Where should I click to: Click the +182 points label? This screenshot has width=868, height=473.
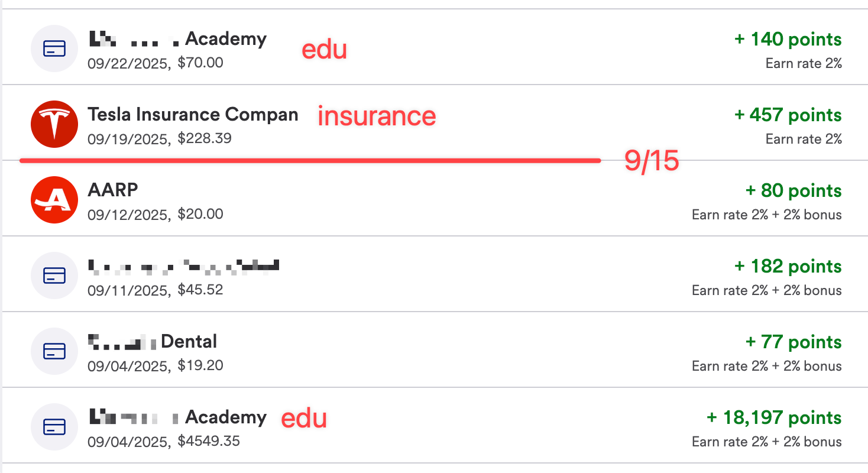pos(788,266)
